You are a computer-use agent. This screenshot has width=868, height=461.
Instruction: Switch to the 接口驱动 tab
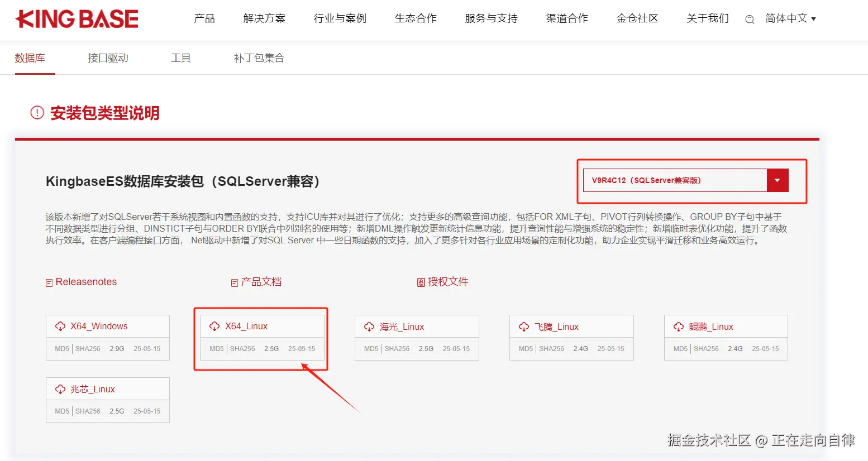[x=108, y=58]
